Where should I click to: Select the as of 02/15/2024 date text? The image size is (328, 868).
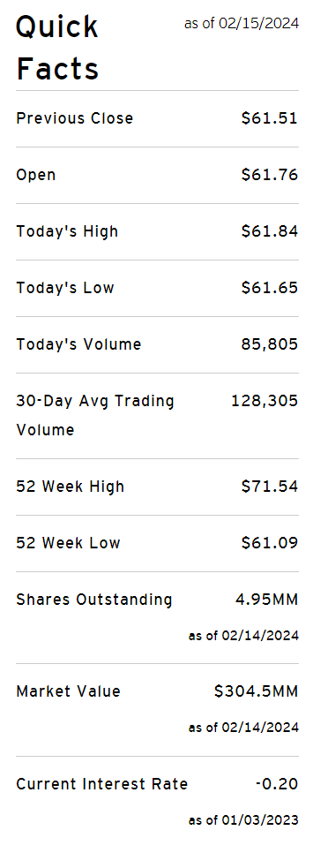pyautogui.click(x=242, y=23)
